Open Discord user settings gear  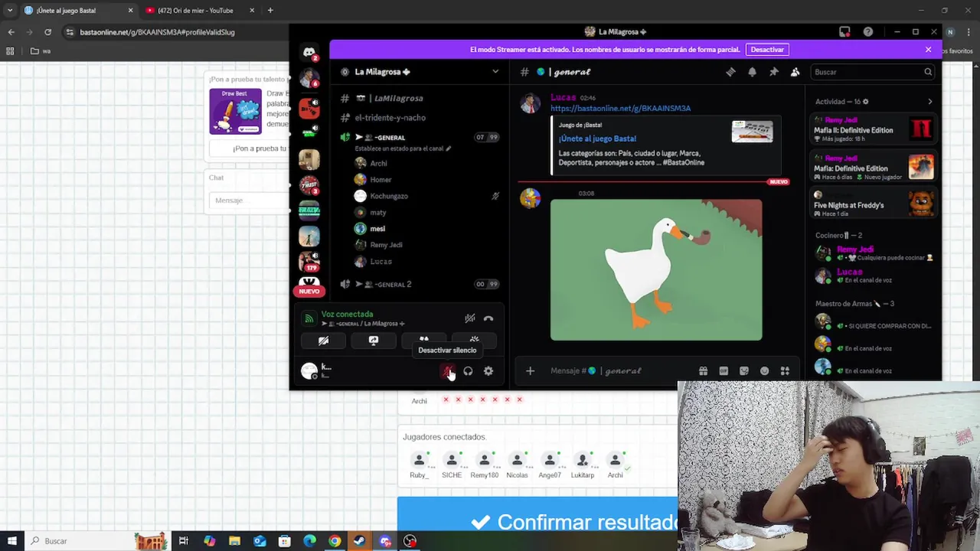pos(488,371)
